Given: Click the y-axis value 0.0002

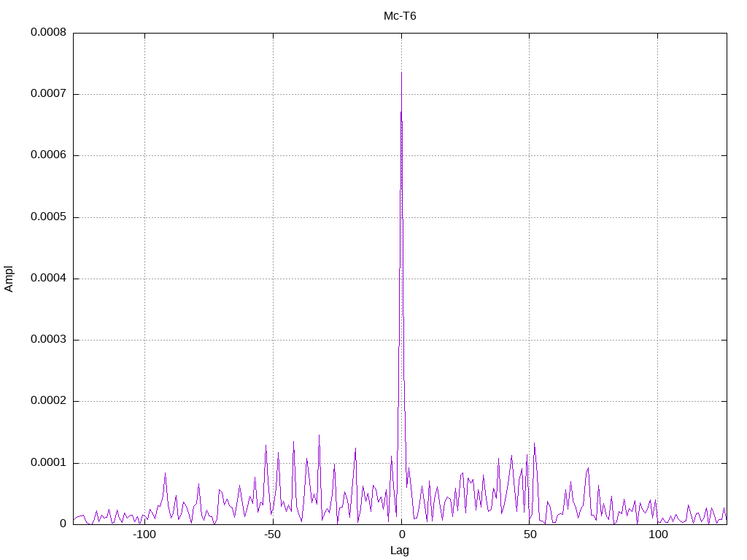Looking at the screenshot, I should [x=49, y=401].
